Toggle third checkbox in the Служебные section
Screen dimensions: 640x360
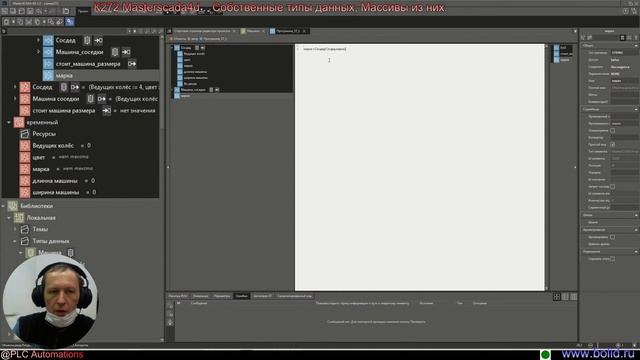pyautogui.click(x=612, y=187)
